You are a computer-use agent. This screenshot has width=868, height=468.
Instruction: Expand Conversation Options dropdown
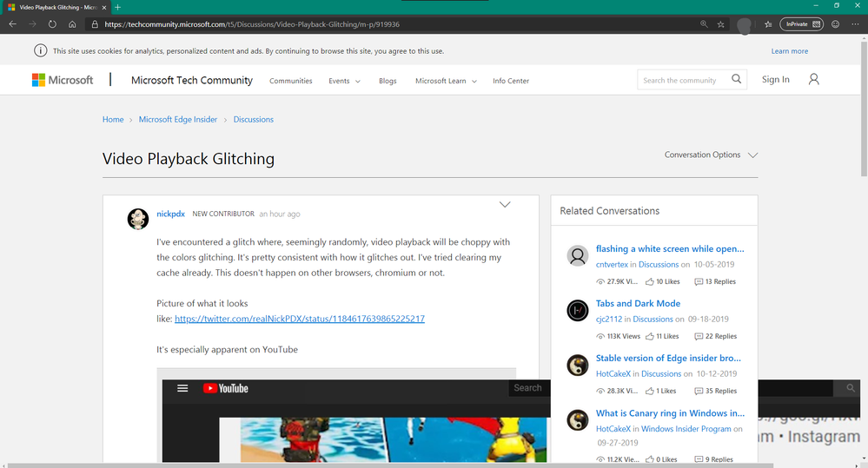(711, 155)
